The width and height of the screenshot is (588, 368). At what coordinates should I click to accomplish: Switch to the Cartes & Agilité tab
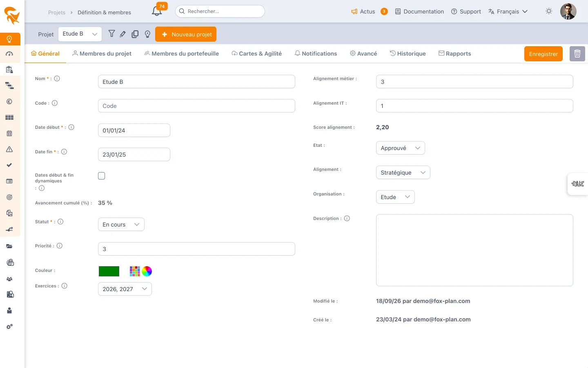click(256, 54)
